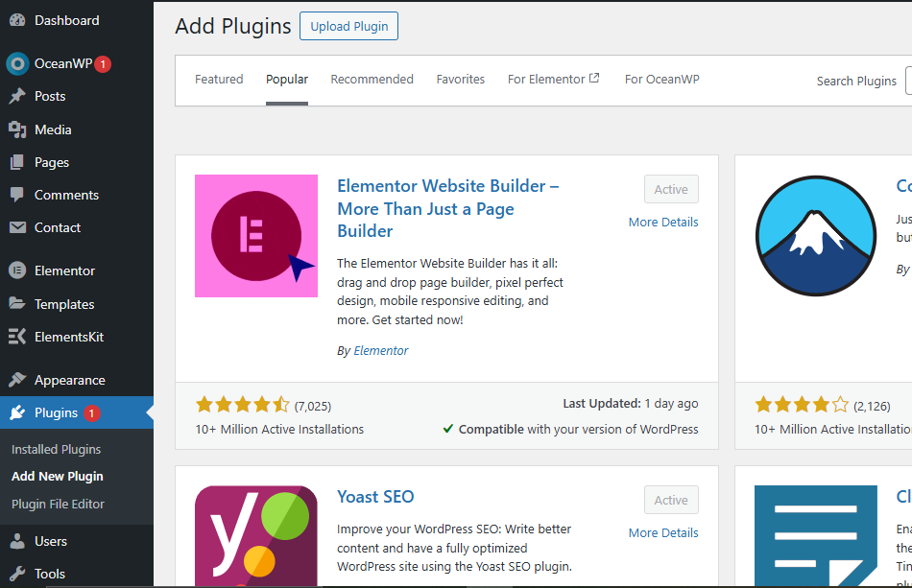Click the Pages icon in sidebar
912x588 pixels.
17,162
